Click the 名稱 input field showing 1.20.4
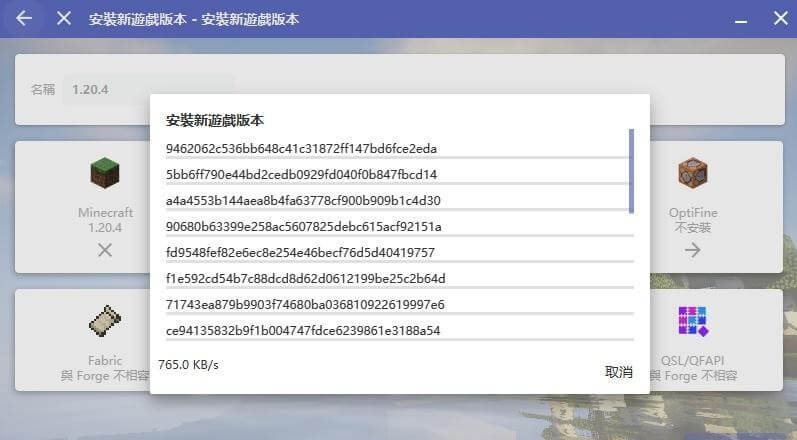 (148, 89)
